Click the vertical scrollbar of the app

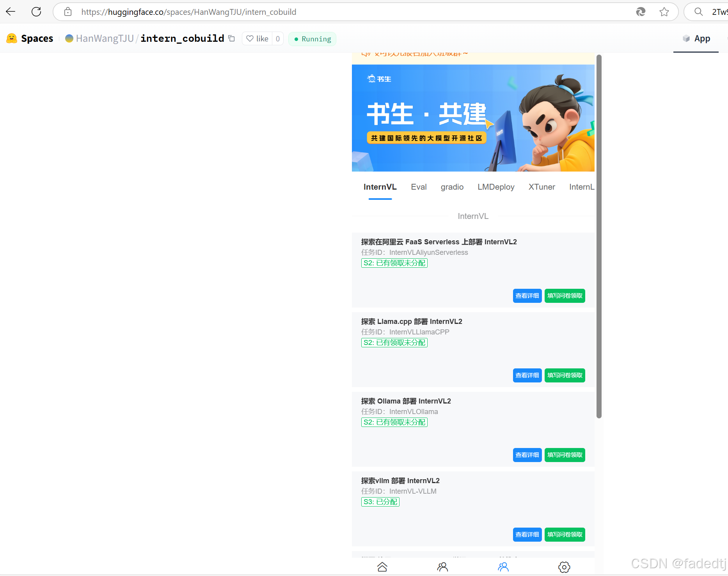[x=599, y=236]
